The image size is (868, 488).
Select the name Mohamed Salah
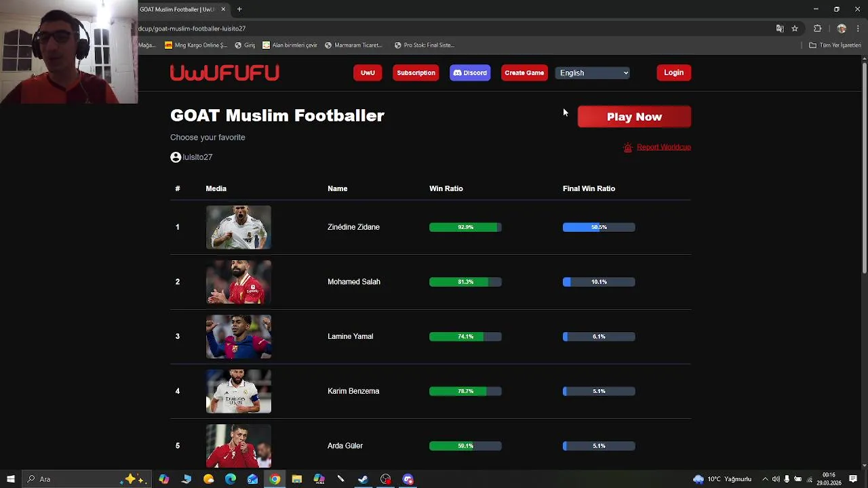pos(354,282)
